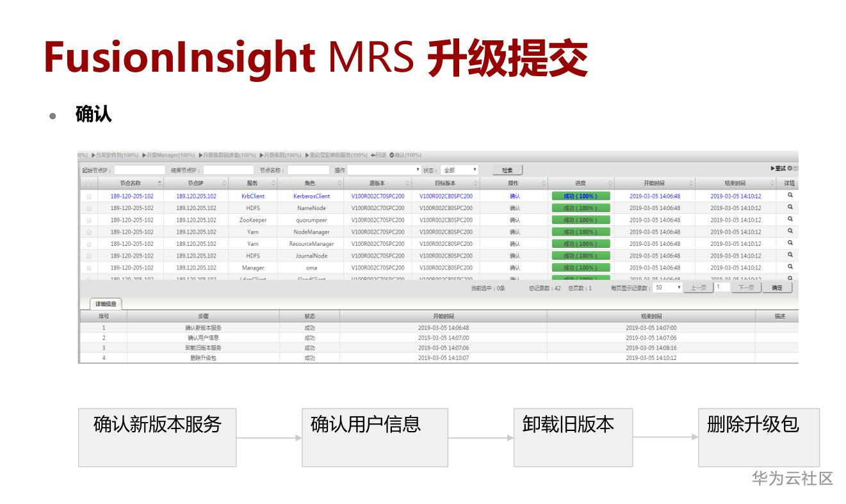Click 成功(100%) progress bar in KerberosClient row
Viewport: 846px width, 504px height.
[580, 196]
